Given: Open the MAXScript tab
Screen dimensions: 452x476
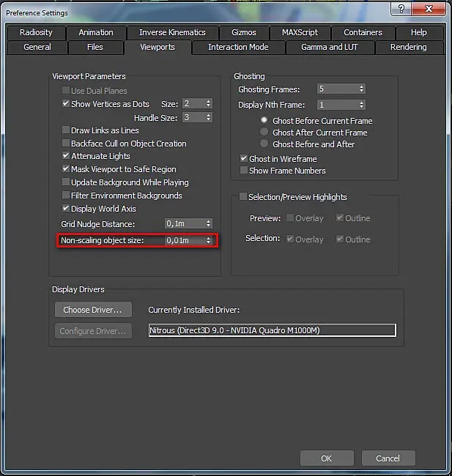Looking at the screenshot, I should [x=300, y=32].
